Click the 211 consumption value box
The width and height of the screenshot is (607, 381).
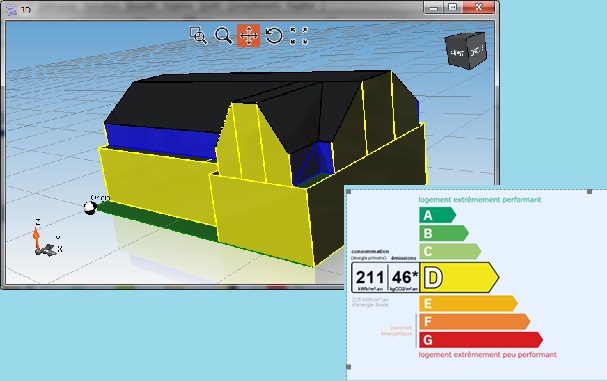(x=369, y=278)
